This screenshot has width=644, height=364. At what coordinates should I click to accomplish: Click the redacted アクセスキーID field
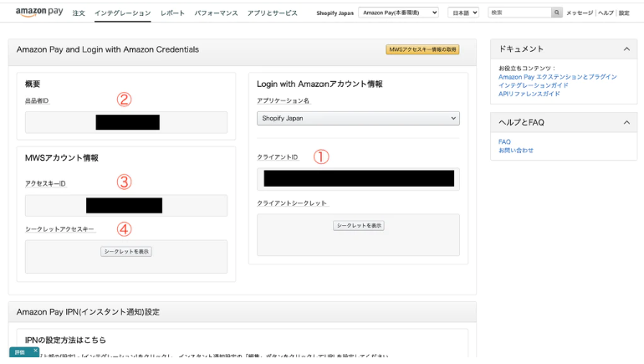tap(126, 205)
